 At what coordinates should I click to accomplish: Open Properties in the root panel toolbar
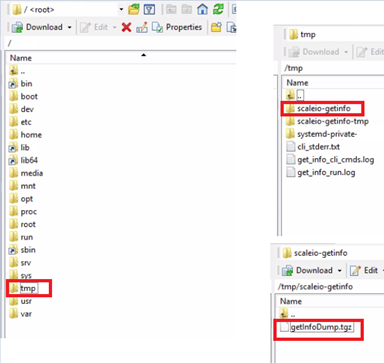[177, 27]
